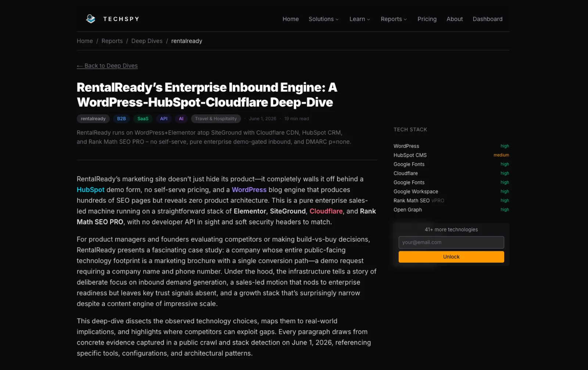
Task: Go to the Dashboard
Action: (487, 19)
